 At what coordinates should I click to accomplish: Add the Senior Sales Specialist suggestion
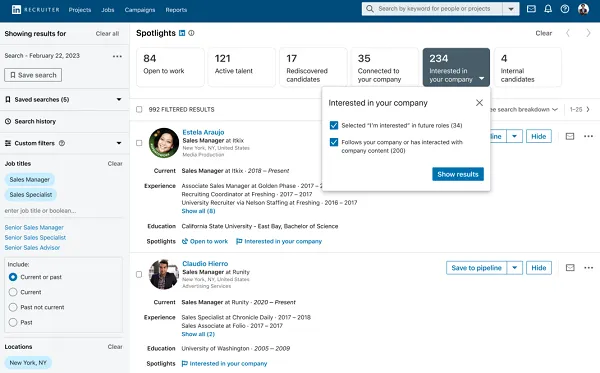(x=35, y=238)
